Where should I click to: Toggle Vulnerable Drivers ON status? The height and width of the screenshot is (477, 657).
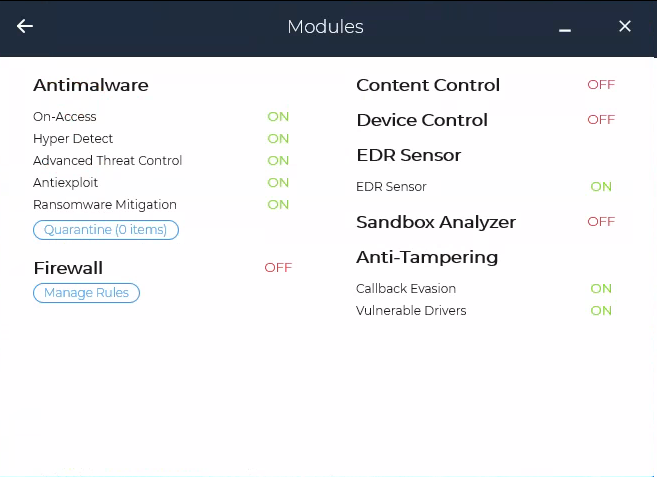601,311
